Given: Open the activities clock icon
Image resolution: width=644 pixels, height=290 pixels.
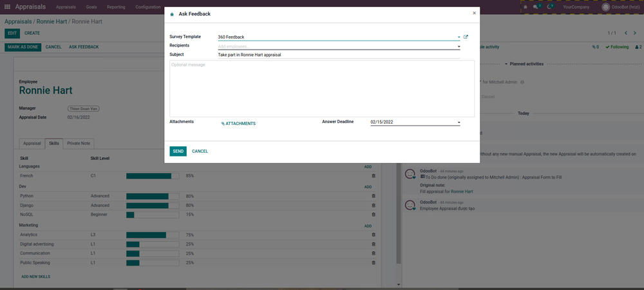Looking at the screenshot, I should (550, 7).
